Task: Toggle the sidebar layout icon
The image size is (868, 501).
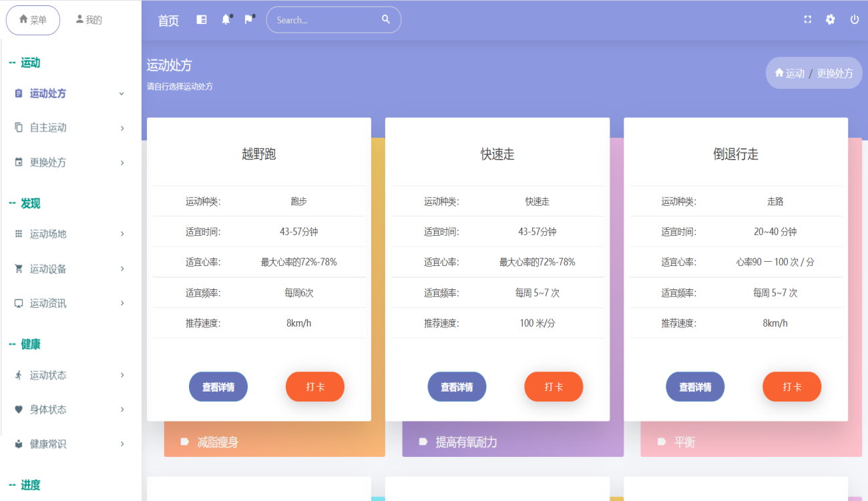Action: (202, 20)
